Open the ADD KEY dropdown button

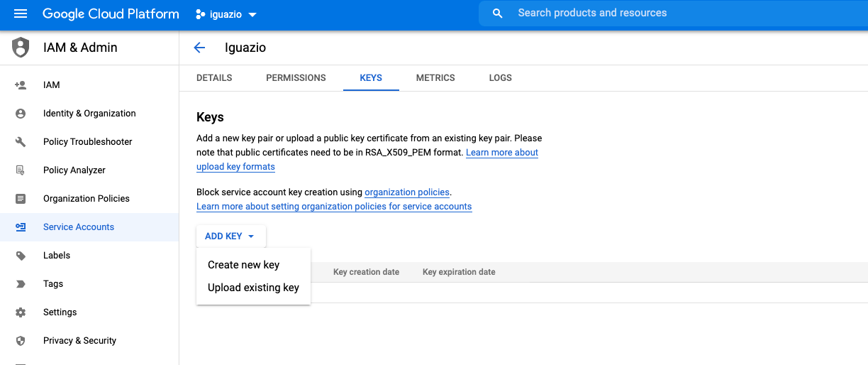tap(231, 236)
